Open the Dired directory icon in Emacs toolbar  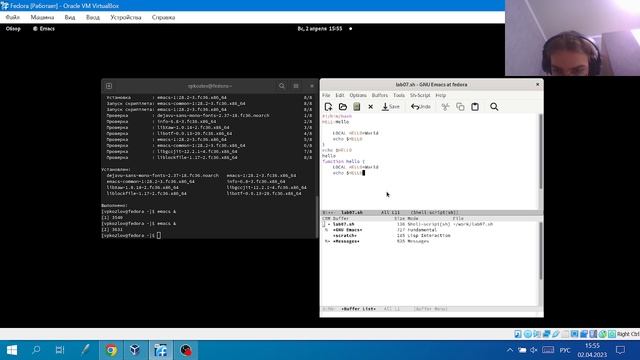(x=356, y=107)
